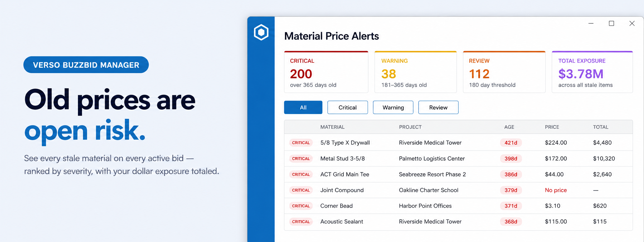
Task: Sort by the Age column header
Action: [x=509, y=127]
